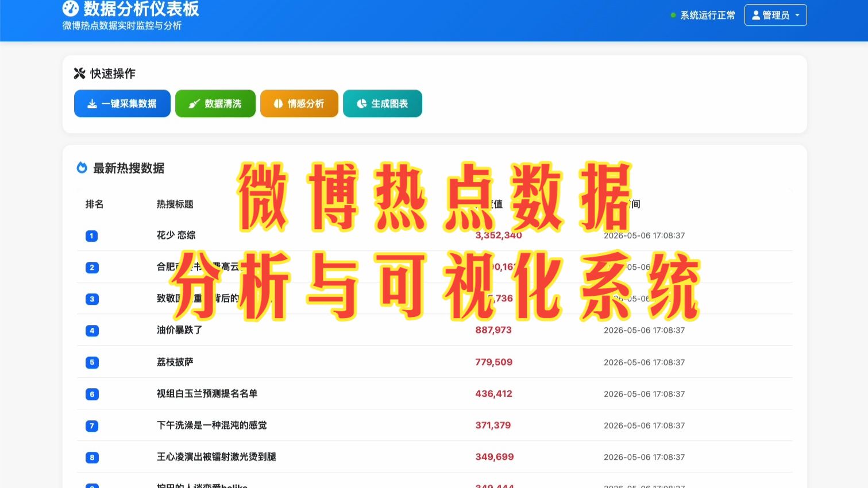868x488 pixels.
Task: Click the rank 2 badge
Action: (91, 268)
